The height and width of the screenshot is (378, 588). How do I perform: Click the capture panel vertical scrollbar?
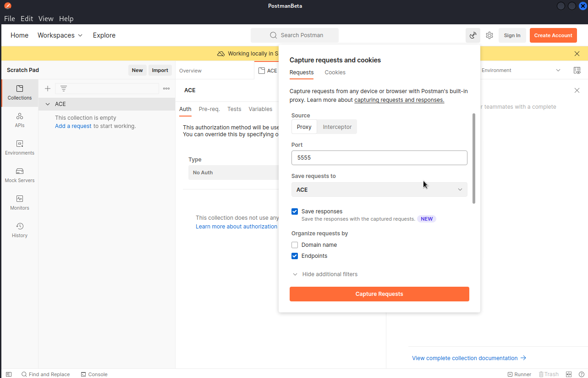click(474, 158)
